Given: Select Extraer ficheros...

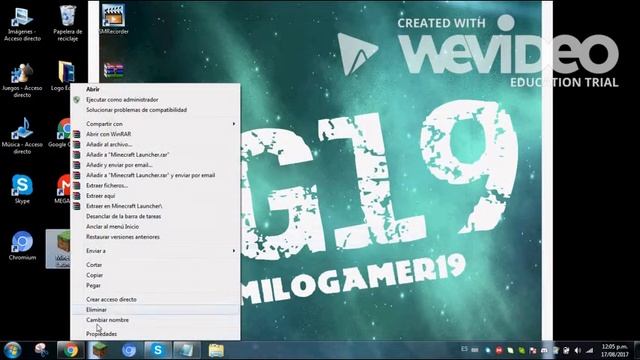Looking at the screenshot, I should (x=156, y=185).
